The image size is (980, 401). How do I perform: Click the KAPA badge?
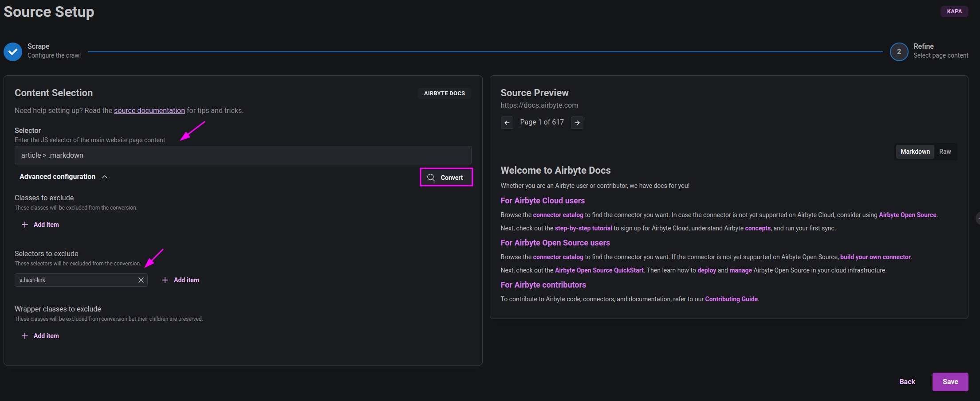tap(954, 12)
